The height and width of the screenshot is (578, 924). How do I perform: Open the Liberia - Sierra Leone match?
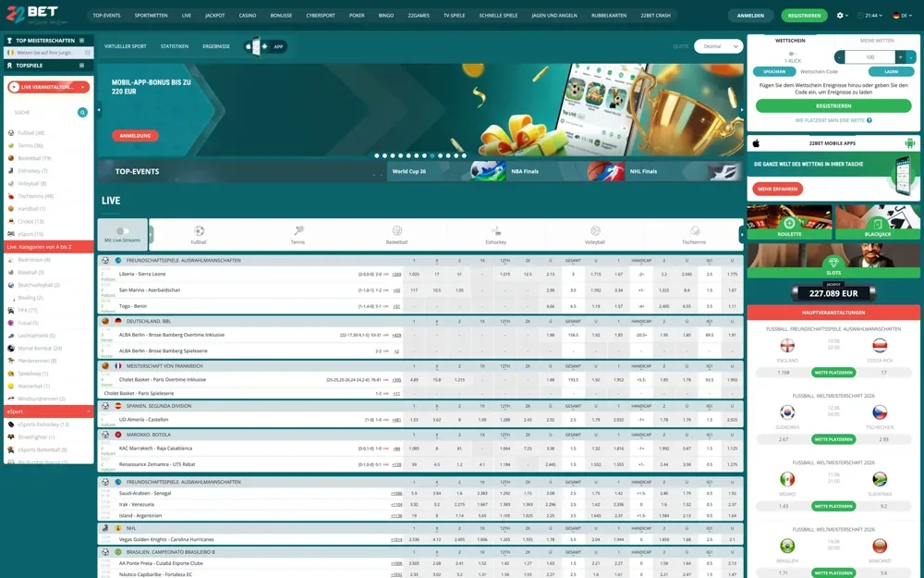(x=142, y=274)
